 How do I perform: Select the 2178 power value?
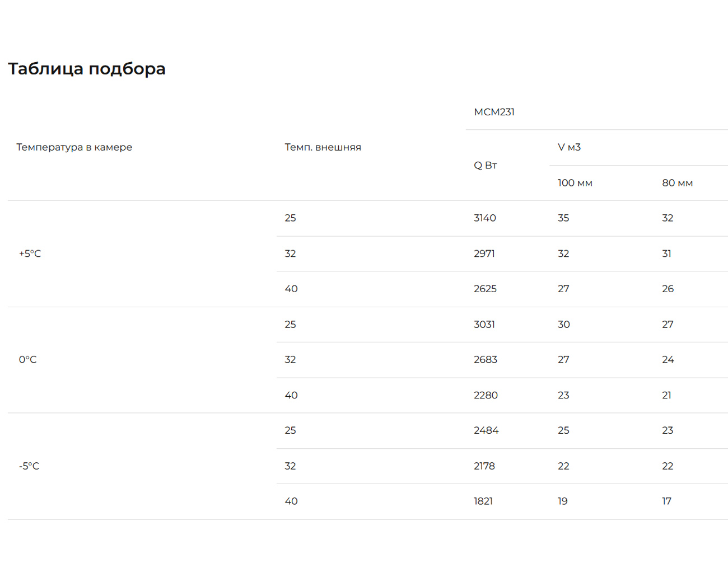coord(484,466)
